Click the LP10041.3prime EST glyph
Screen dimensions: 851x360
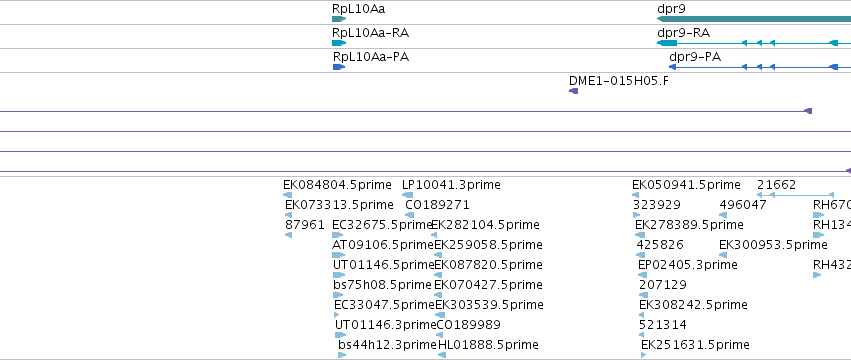(408, 195)
